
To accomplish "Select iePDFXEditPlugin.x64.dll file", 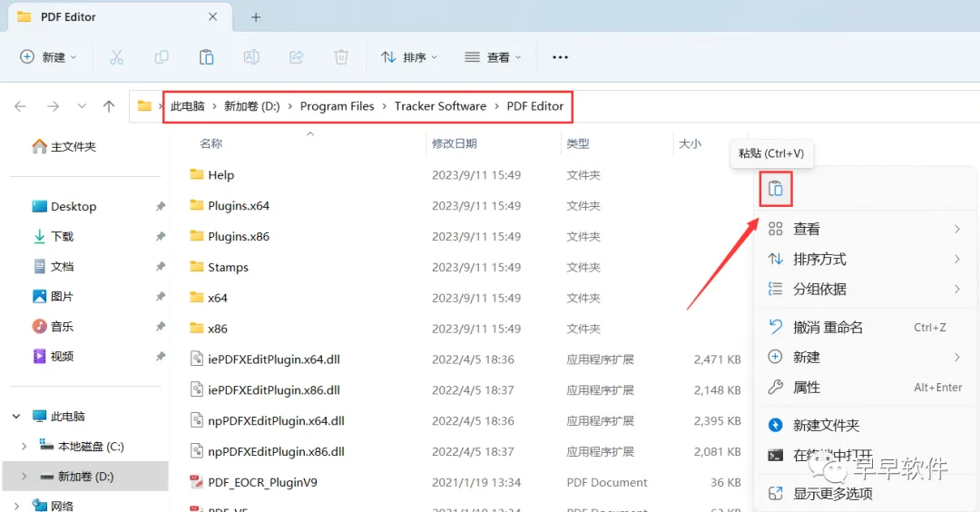I will click(265, 359).
